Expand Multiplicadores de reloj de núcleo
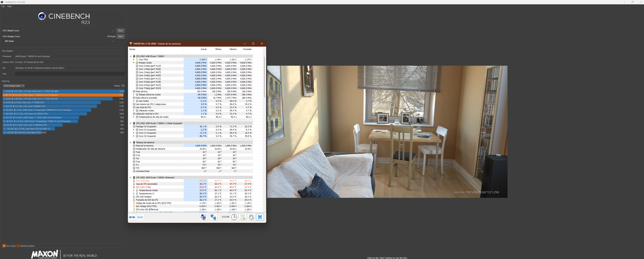Screen dimensions: 644x259 click(133, 117)
